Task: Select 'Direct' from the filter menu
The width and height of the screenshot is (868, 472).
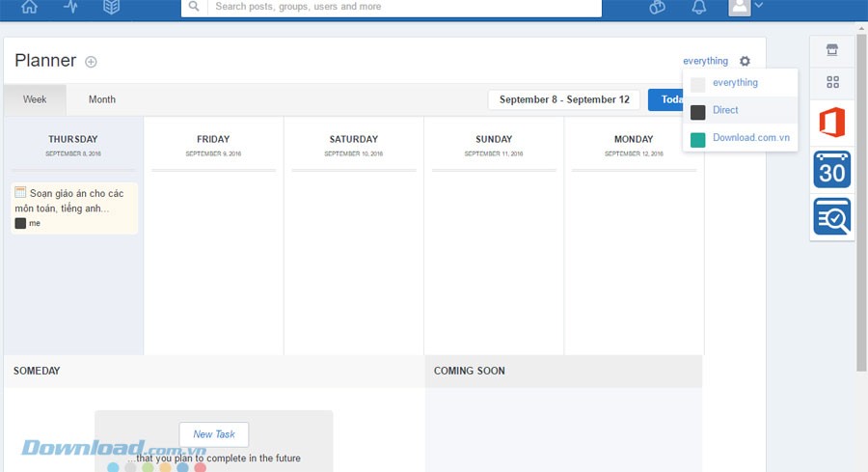Action: tap(725, 110)
